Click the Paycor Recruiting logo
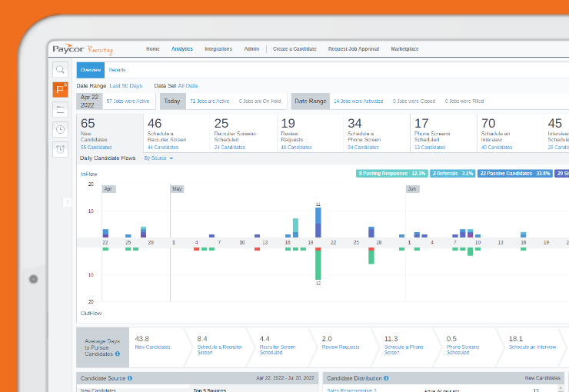 point(83,49)
